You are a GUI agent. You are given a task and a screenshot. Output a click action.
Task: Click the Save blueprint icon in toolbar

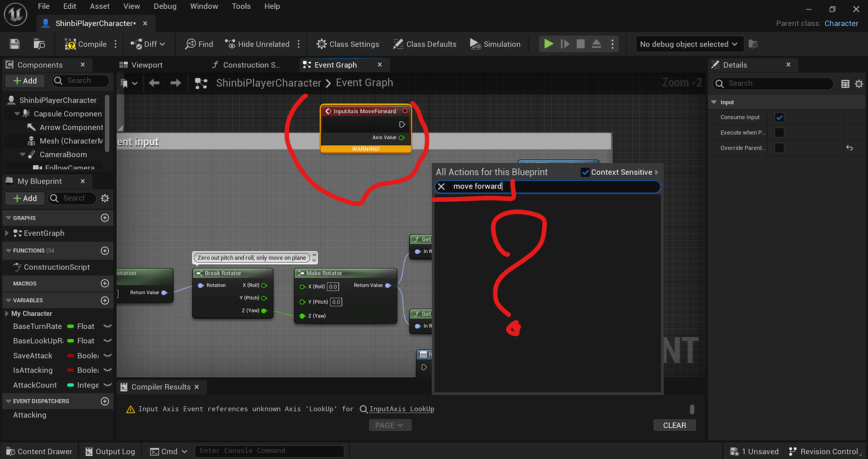(x=14, y=44)
